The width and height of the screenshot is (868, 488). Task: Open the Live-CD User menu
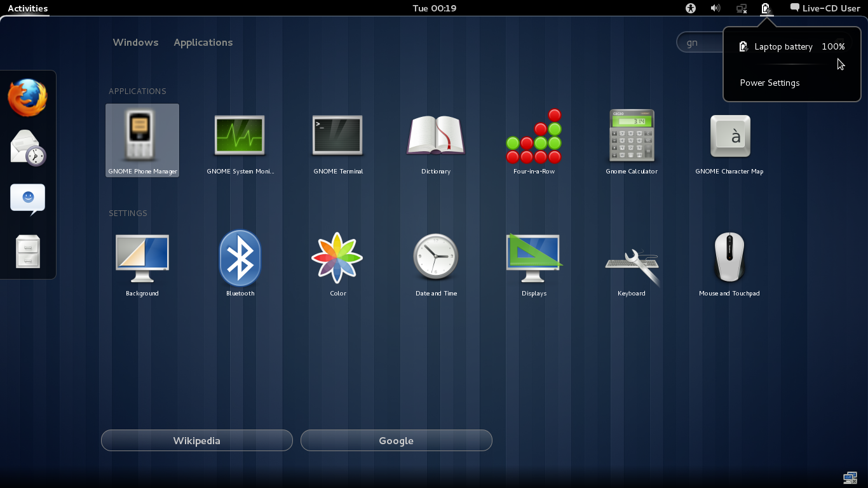[x=825, y=8]
